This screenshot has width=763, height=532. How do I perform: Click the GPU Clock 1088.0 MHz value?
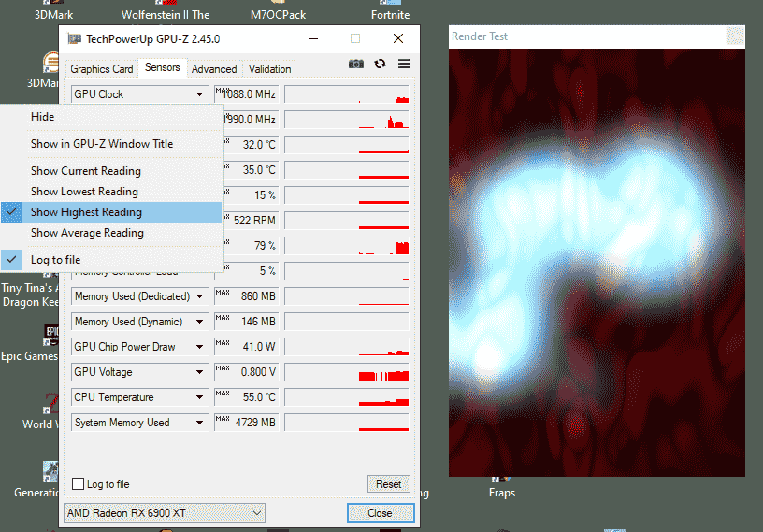[246, 94]
